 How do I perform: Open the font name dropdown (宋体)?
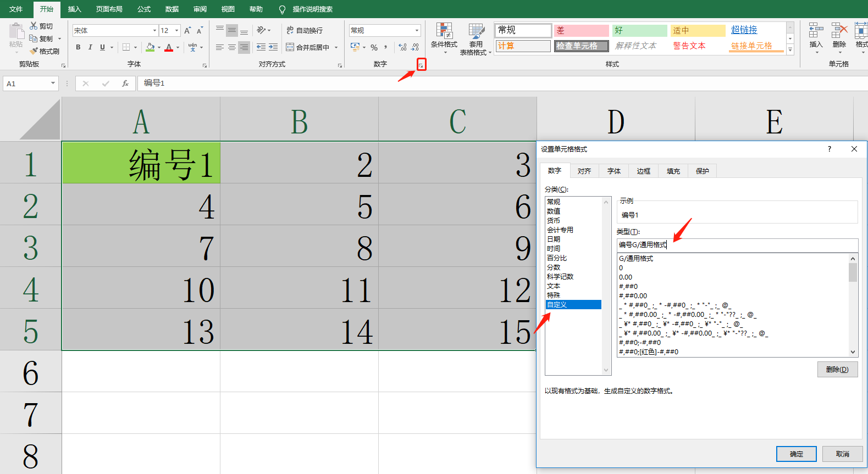point(154,30)
